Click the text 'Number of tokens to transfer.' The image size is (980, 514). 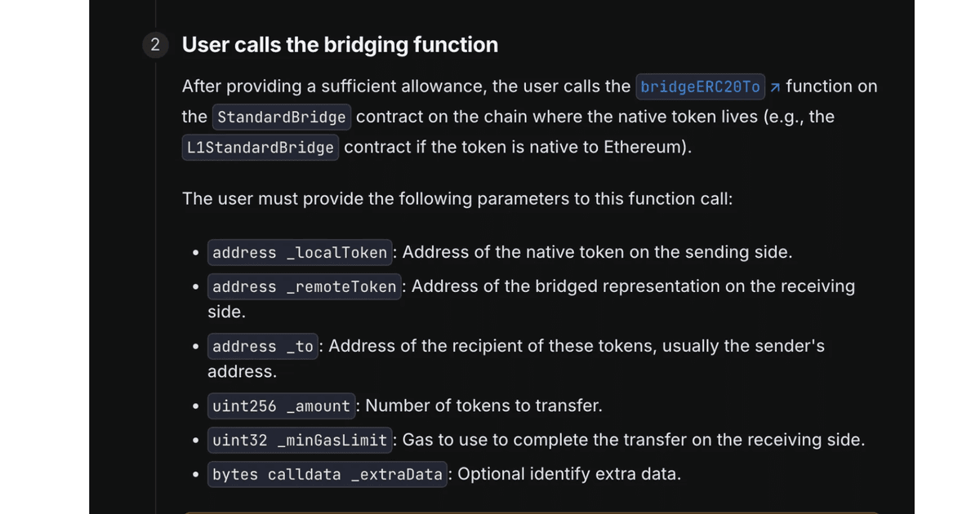click(x=483, y=405)
